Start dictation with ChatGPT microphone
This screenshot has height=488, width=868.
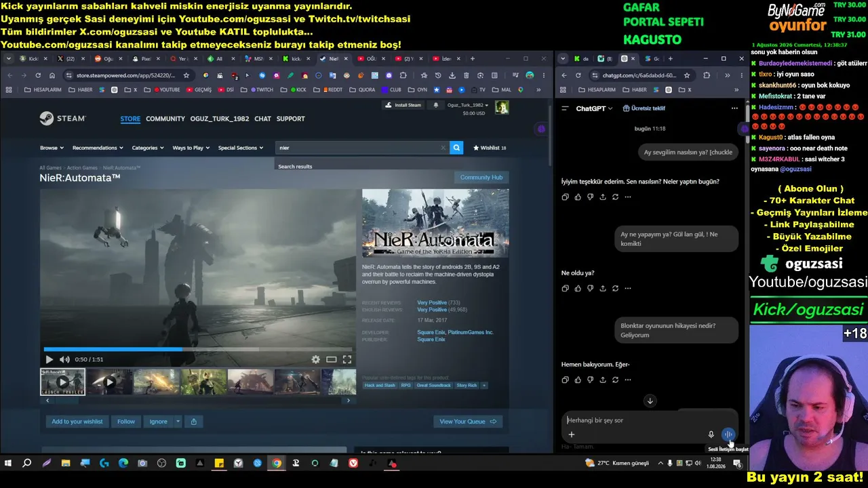pos(711,434)
